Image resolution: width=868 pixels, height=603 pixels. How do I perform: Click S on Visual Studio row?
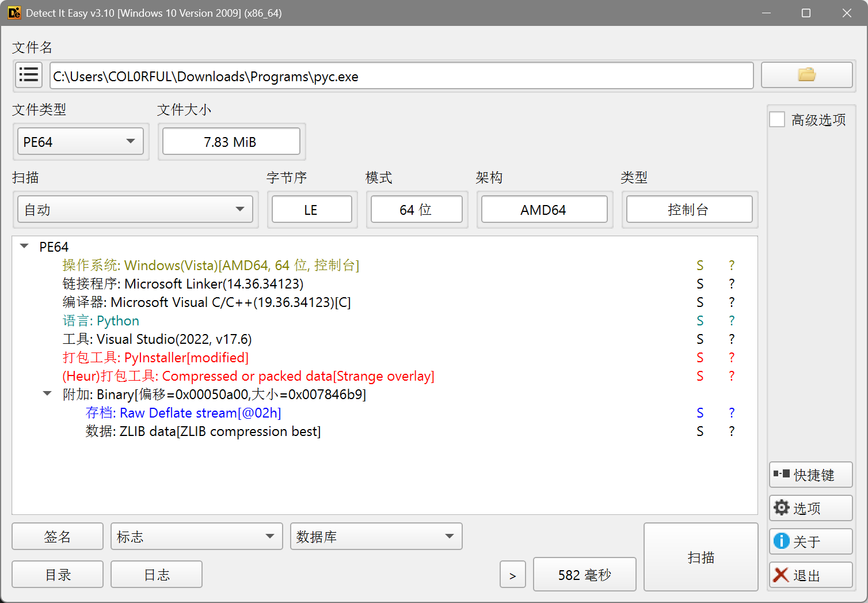click(700, 339)
